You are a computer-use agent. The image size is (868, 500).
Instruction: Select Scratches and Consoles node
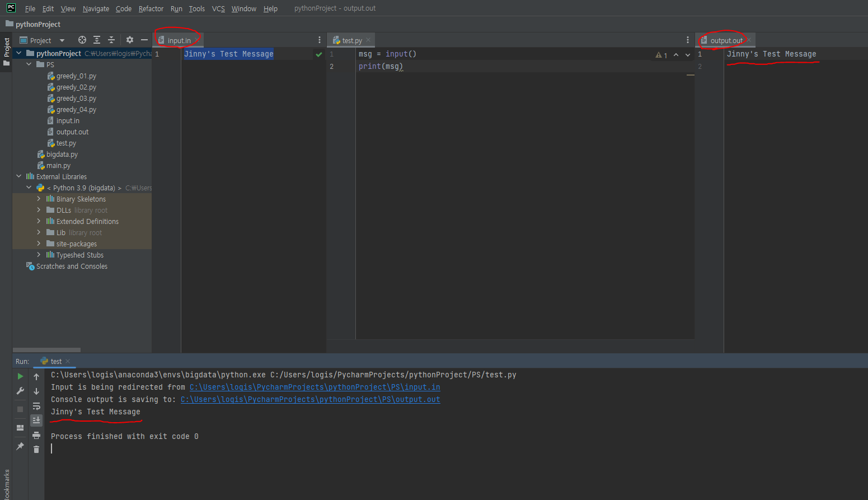[x=72, y=266]
